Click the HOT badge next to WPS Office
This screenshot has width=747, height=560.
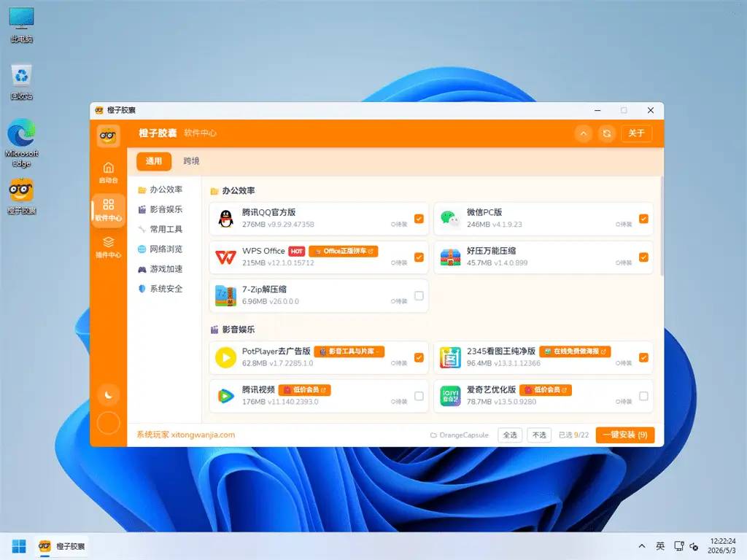(297, 251)
